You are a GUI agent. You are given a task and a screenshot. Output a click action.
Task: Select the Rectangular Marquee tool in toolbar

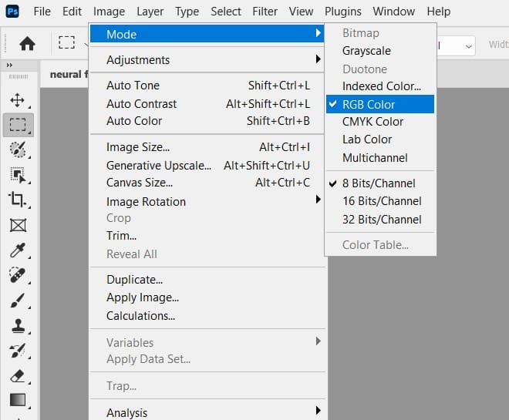(19, 125)
